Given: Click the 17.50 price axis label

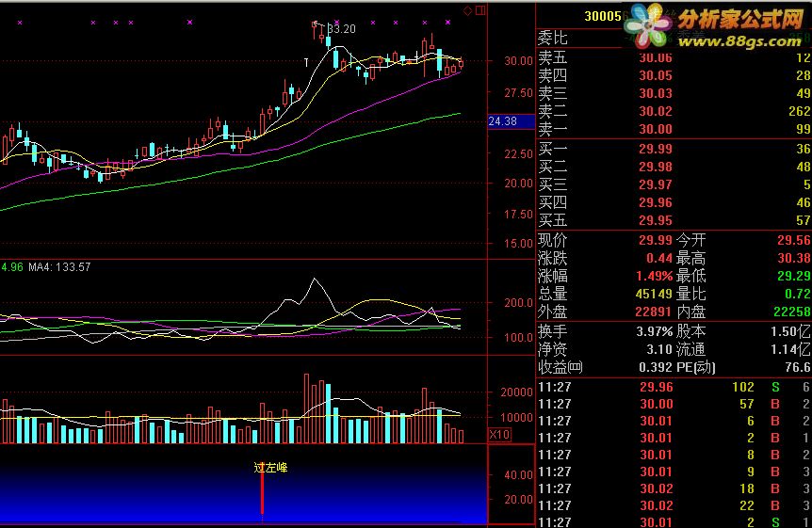Looking at the screenshot, I should pyautogui.click(x=518, y=215).
